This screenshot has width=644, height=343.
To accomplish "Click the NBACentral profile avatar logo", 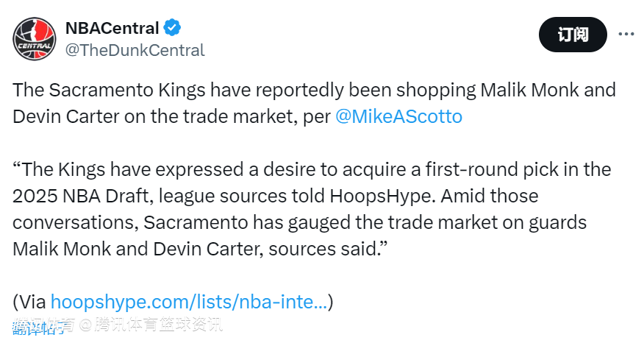I will point(35,39).
